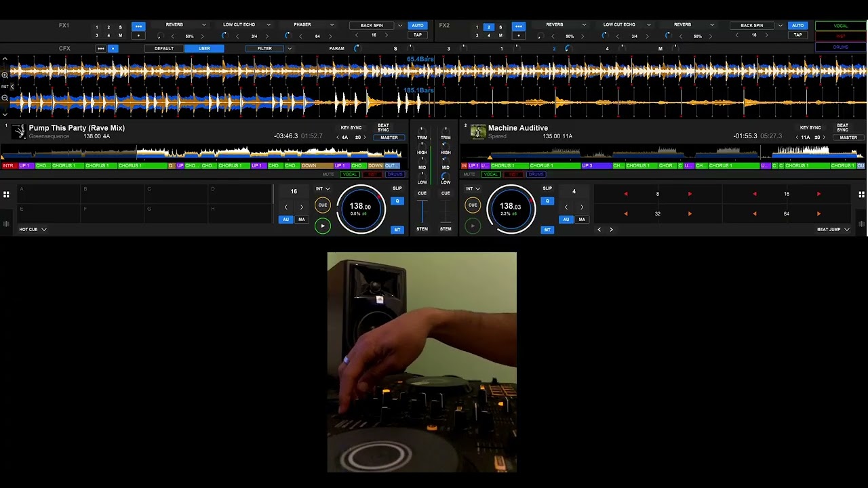Open FX1 REVERB effect dropdown
This screenshot has height=488, width=868.
[203, 25]
